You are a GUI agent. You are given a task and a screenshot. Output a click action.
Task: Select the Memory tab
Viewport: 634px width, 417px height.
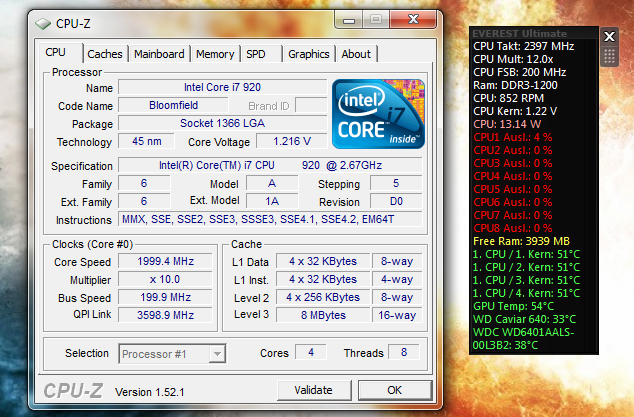[x=215, y=54]
